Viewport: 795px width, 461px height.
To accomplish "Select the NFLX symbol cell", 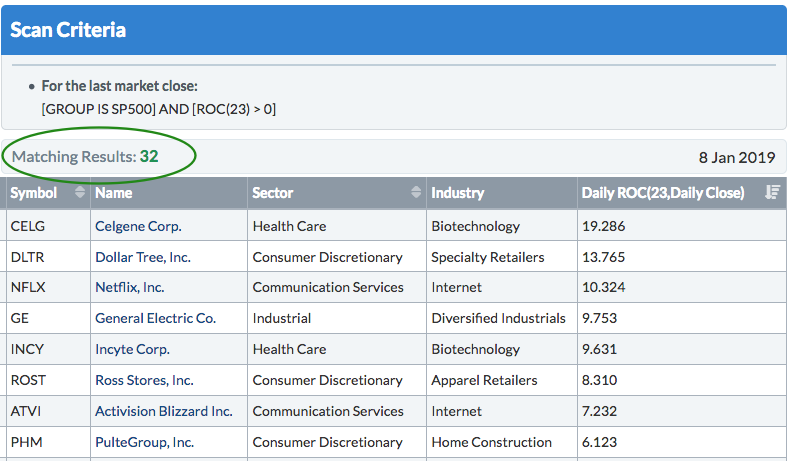I will pyautogui.click(x=27, y=287).
